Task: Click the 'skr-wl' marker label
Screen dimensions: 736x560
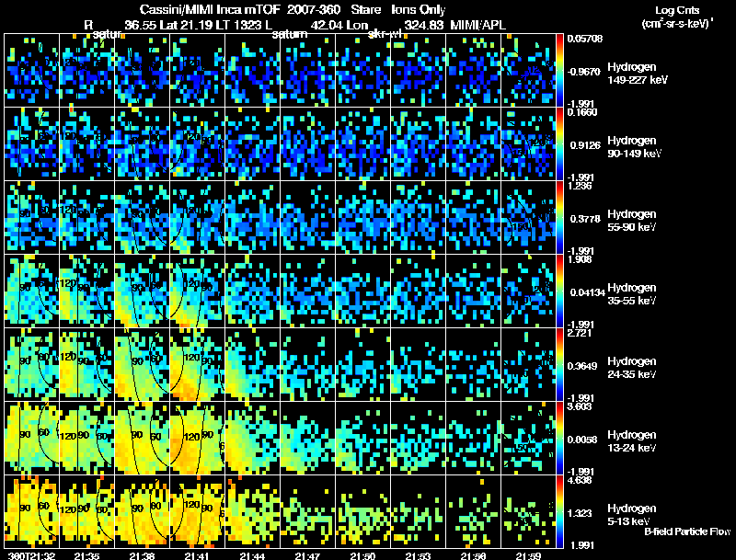Action: (385, 34)
